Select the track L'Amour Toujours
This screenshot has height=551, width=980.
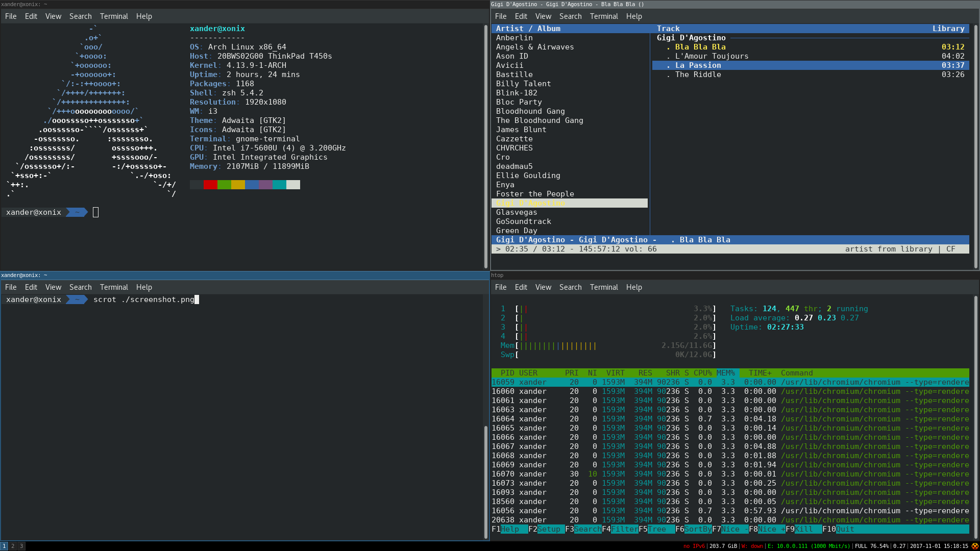point(712,56)
